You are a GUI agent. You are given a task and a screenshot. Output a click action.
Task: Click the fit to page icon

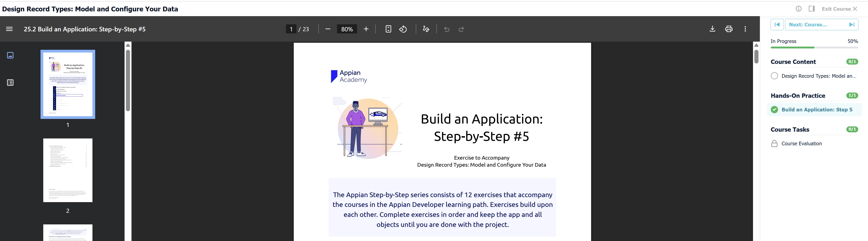click(x=388, y=29)
